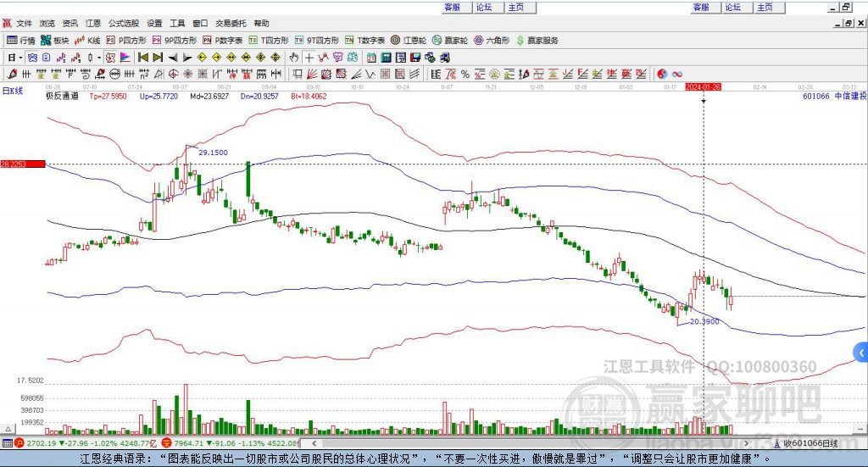Click stock code 601066

point(816,97)
